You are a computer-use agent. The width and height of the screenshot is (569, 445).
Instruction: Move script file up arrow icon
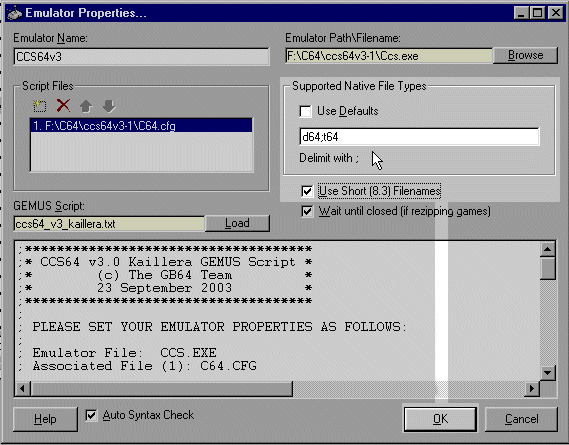(x=86, y=106)
